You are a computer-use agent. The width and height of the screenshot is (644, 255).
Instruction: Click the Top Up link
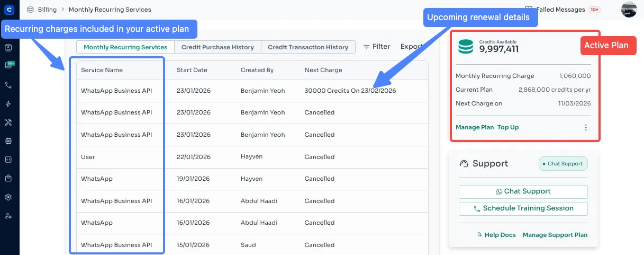[x=508, y=127]
